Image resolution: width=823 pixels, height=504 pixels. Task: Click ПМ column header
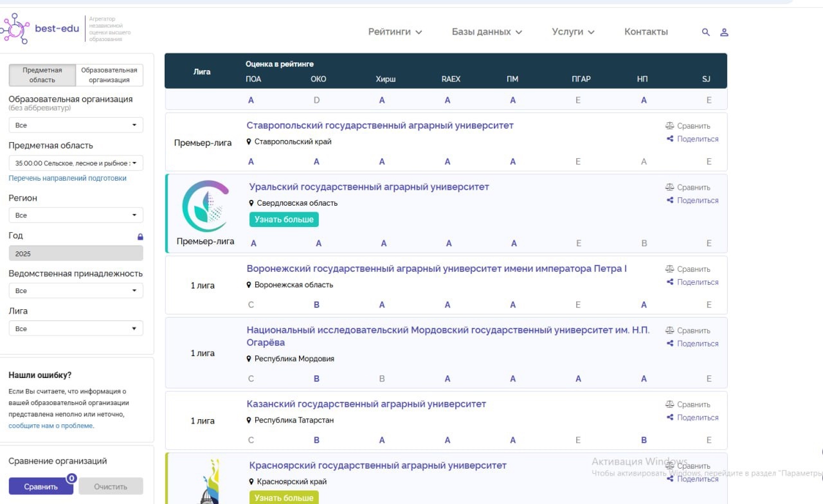[x=512, y=79]
